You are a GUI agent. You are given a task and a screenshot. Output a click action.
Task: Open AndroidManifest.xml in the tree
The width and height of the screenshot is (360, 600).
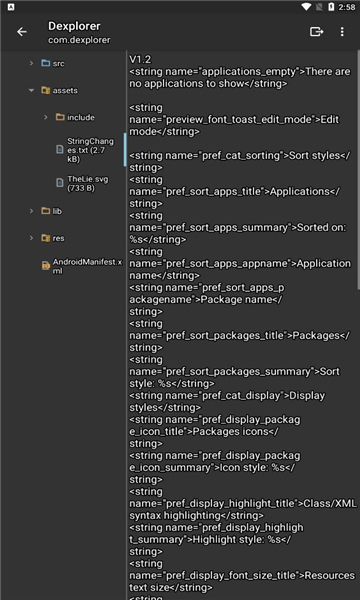click(x=88, y=266)
